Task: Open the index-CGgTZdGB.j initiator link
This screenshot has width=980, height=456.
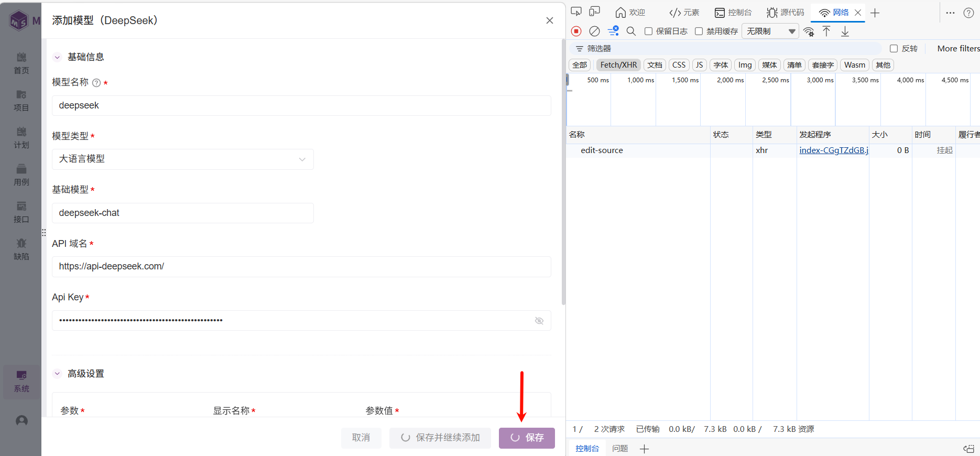Action: click(833, 150)
